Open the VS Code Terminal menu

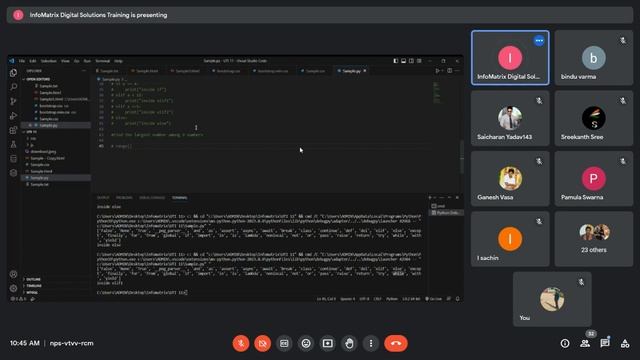pyautogui.click(x=102, y=61)
